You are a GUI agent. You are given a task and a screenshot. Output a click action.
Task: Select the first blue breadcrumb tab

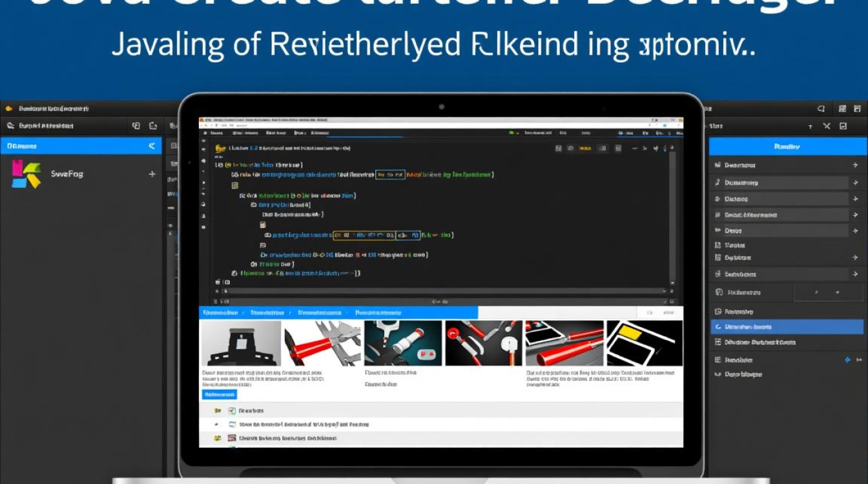(x=220, y=313)
